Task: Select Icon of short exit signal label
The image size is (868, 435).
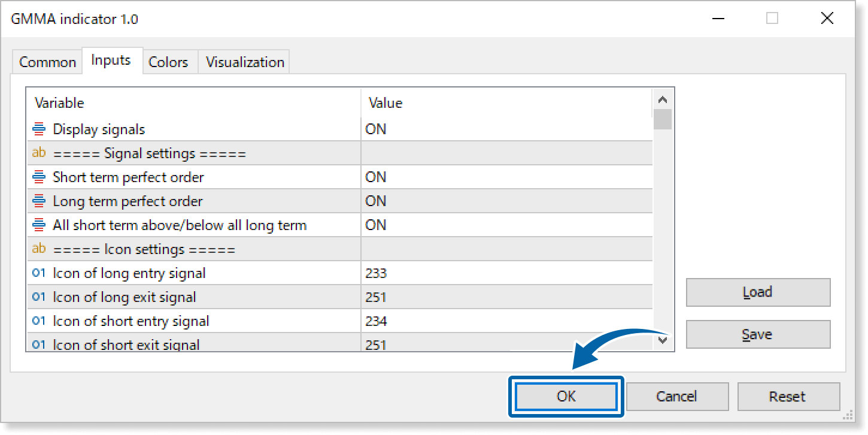Action: click(126, 345)
